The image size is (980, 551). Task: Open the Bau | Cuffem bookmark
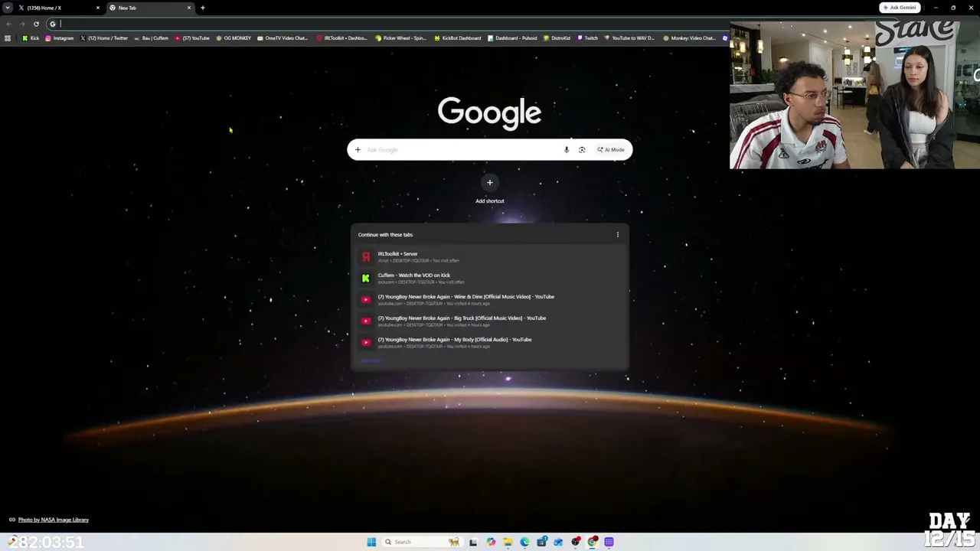click(151, 38)
